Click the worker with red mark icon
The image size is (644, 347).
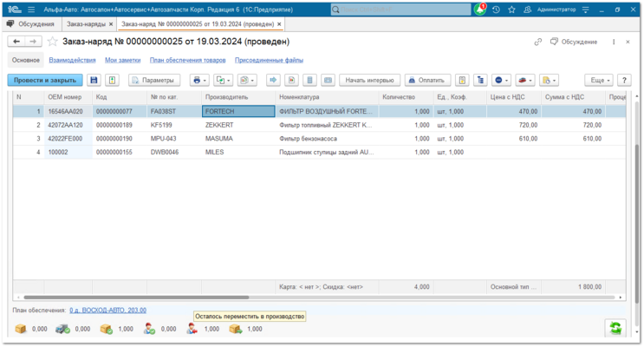(x=192, y=329)
